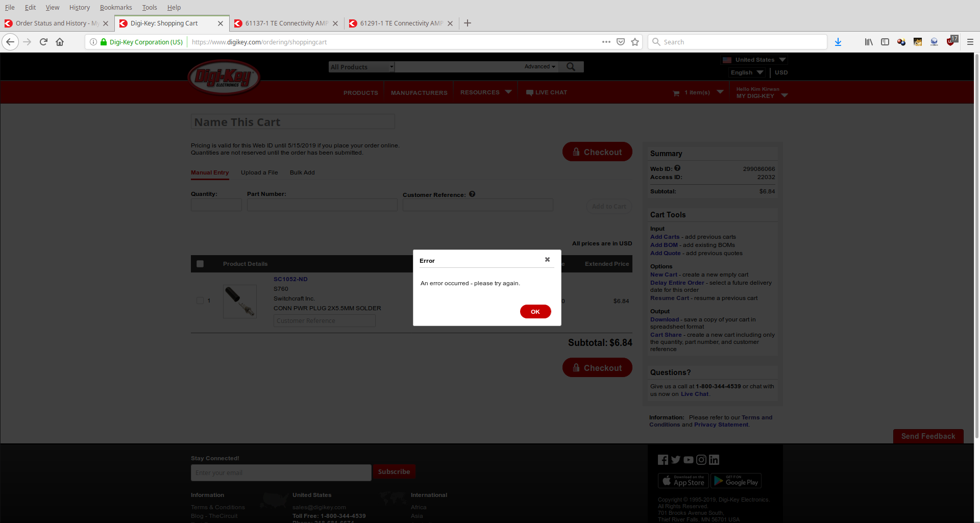The width and height of the screenshot is (980, 523).
Task: Open Digi-Key Twitter icon
Action: (x=676, y=460)
